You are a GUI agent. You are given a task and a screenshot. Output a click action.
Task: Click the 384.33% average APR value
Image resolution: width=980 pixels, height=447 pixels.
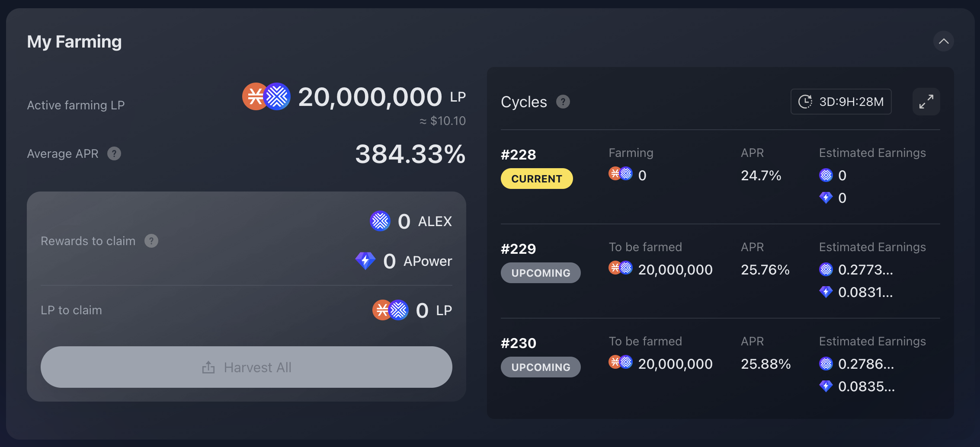click(410, 154)
